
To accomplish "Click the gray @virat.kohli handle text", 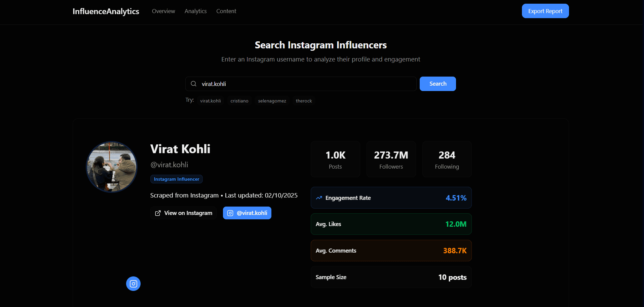I will click(x=169, y=165).
